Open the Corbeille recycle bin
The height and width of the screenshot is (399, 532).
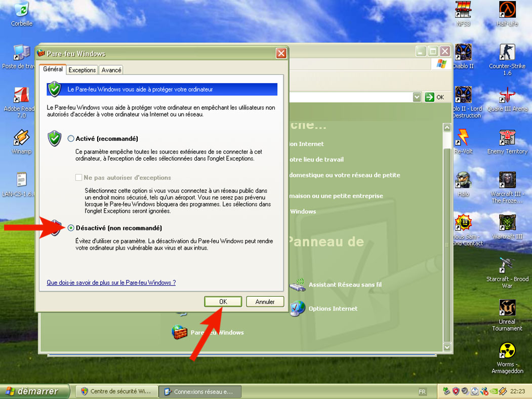click(x=21, y=10)
